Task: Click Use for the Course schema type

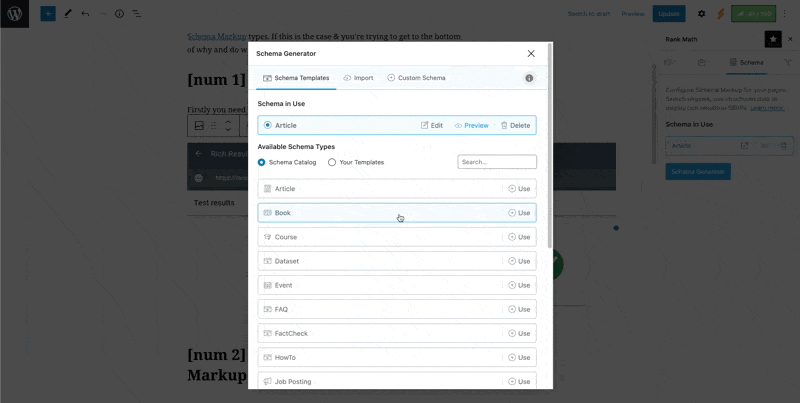Action: pos(519,237)
